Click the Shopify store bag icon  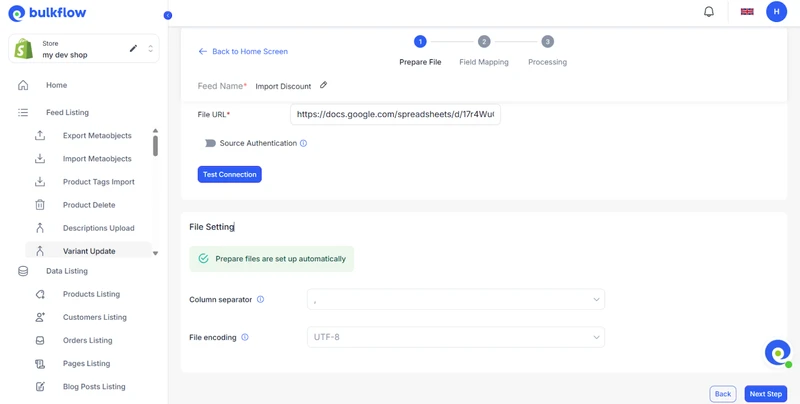(23, 49)
